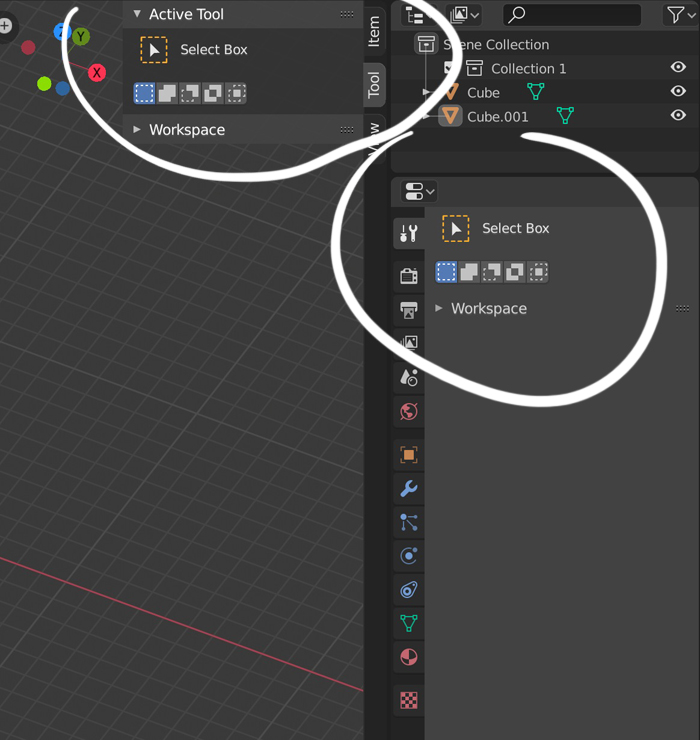The width and height of the screenshot is (700, 740).
Task: Open the View Layer properties tab
Action: tap(409, 343)
